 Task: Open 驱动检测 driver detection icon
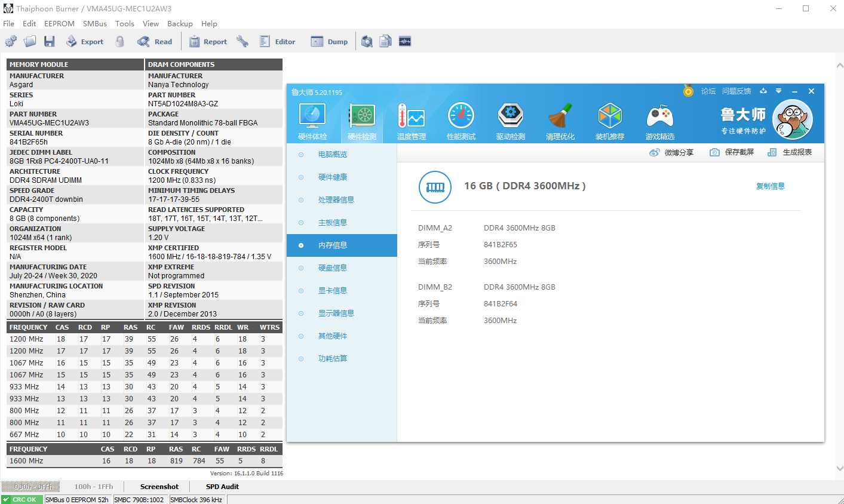click(x=511, y=122)
